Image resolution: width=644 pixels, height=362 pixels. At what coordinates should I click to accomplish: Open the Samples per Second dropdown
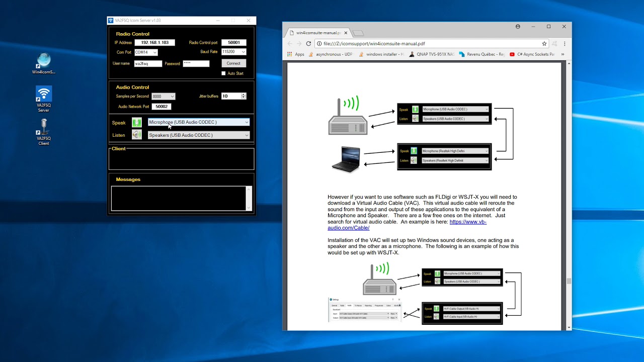pyautogui.click(x=163, y=96)
